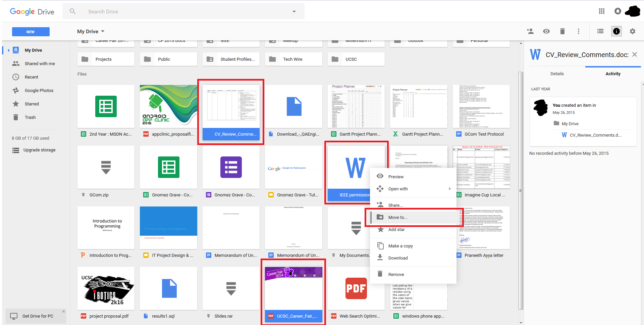Click the share people toolbar icon

tap(530, 31)
